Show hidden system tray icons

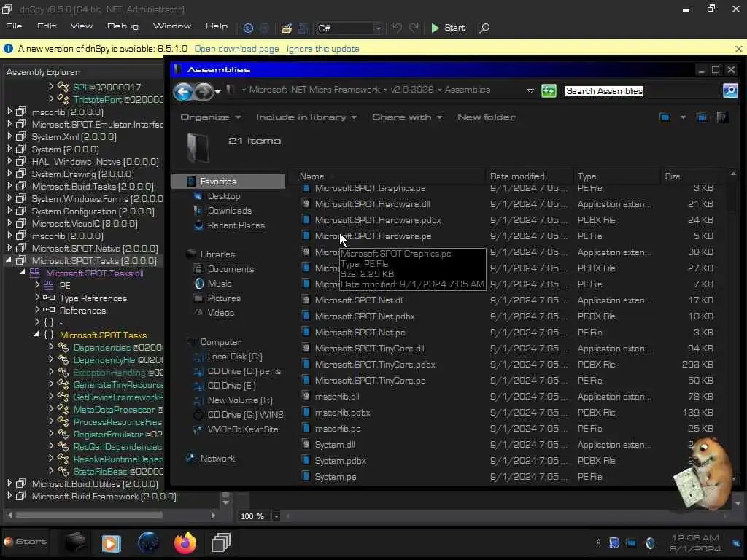598,542
